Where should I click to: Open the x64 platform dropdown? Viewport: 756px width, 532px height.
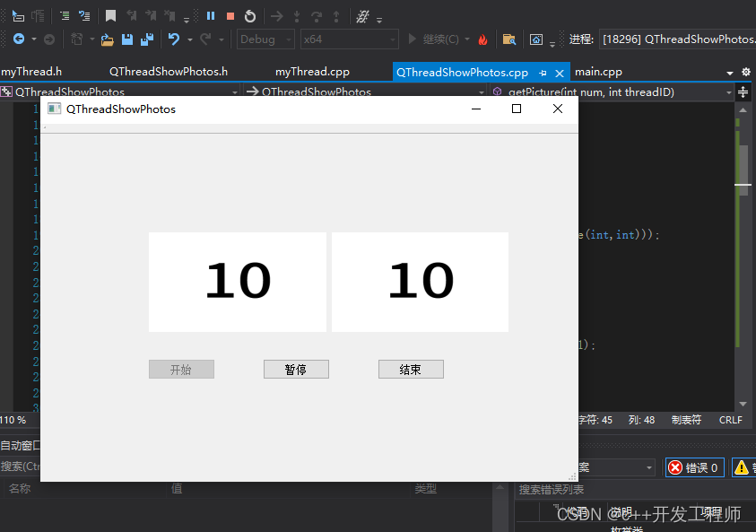click(x=348, y=39)
